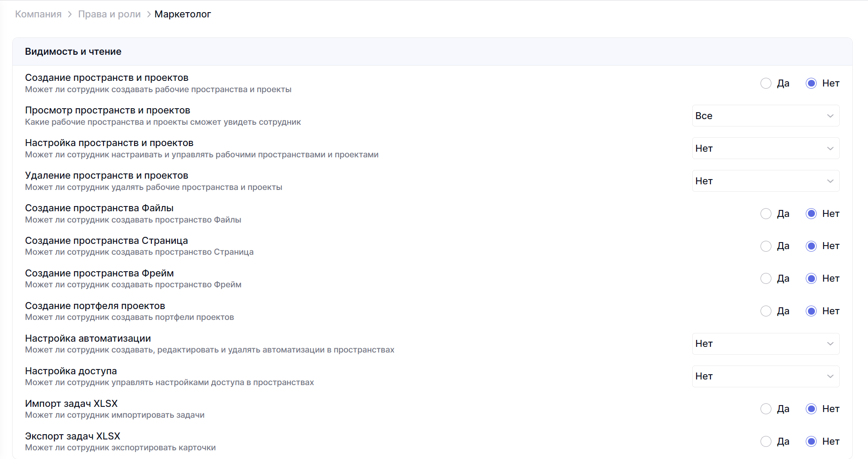Expand the Настройка пространств и проектов dropdown
This screenshot has width=868, height=459.
point(765,149)
